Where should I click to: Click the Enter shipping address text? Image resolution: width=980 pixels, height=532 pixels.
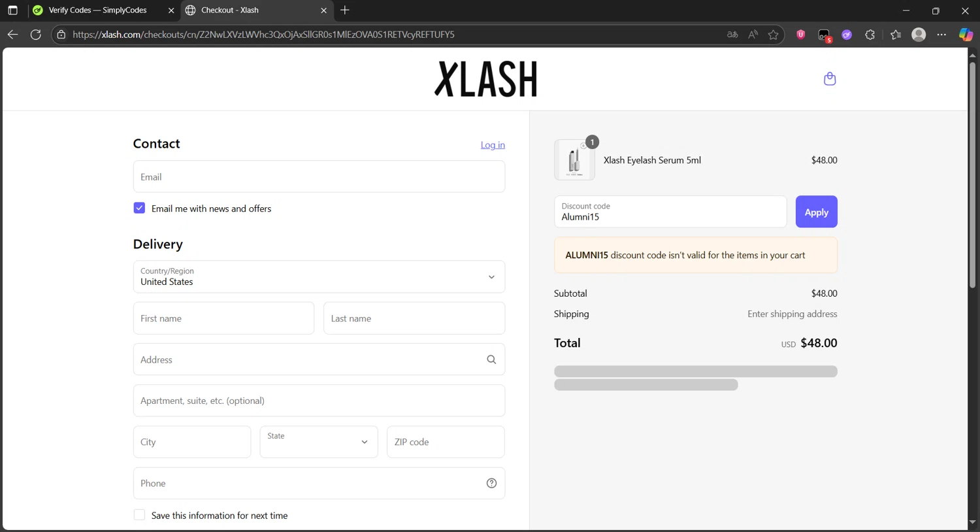tap(792, 314)
